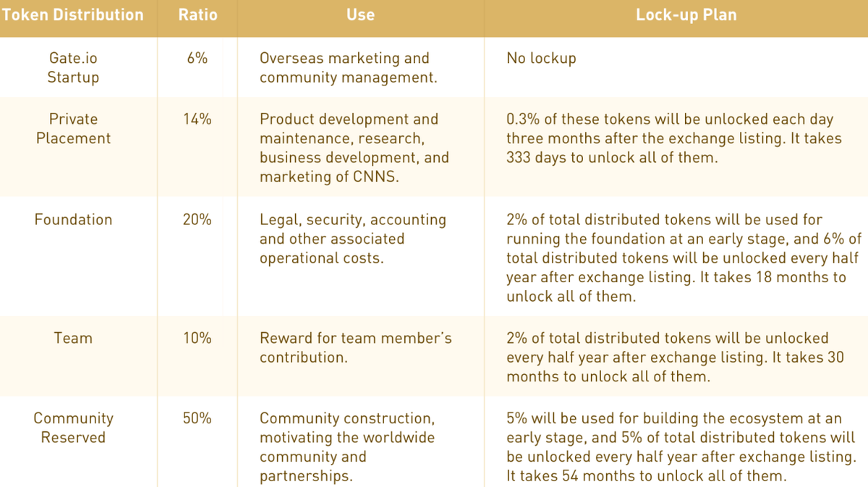Click the Private Placement row label

(x=73, y=128)
